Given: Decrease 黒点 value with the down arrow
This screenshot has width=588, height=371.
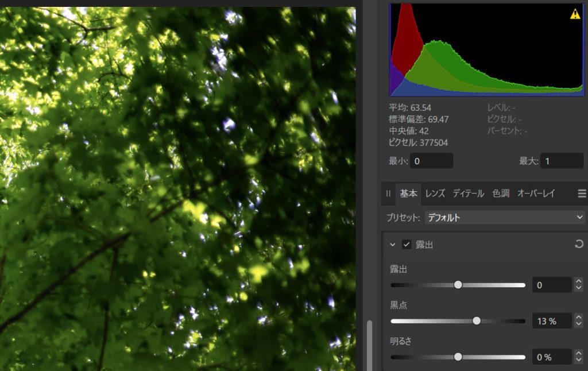Looking at the screenshot, I should pos(579,324).
